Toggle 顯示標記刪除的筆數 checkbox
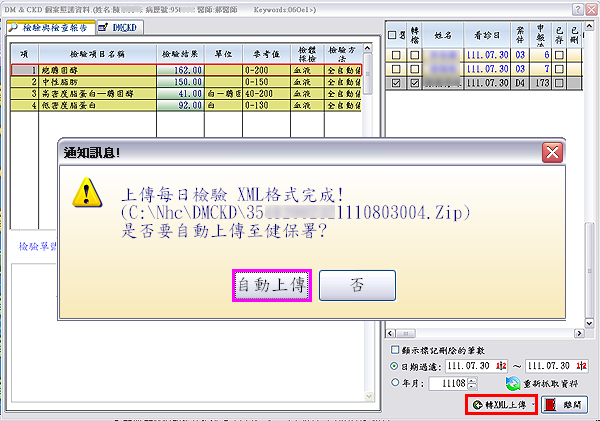 tap(394, 351)
